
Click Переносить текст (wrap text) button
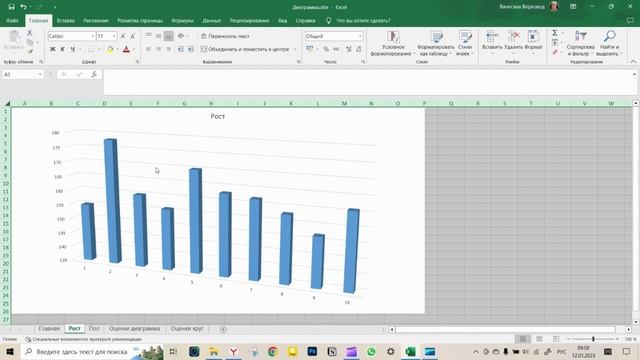pyautogui.click(x=225, y=36)
